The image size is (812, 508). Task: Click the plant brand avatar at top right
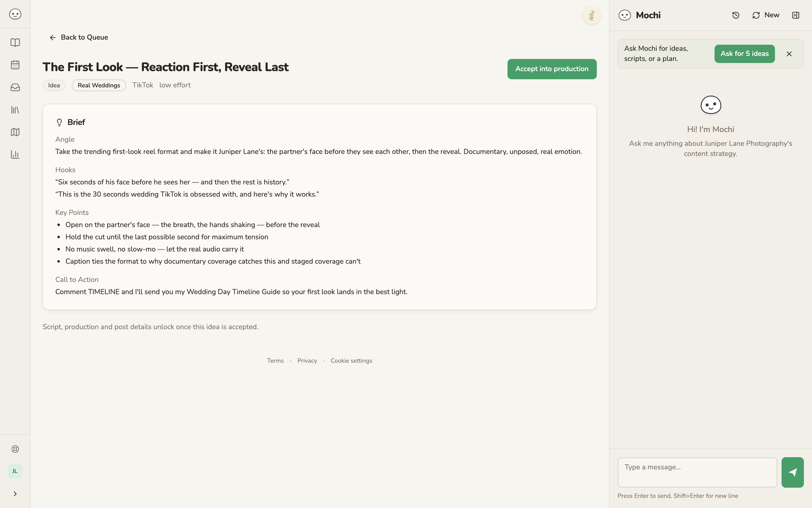pos(591,15)
